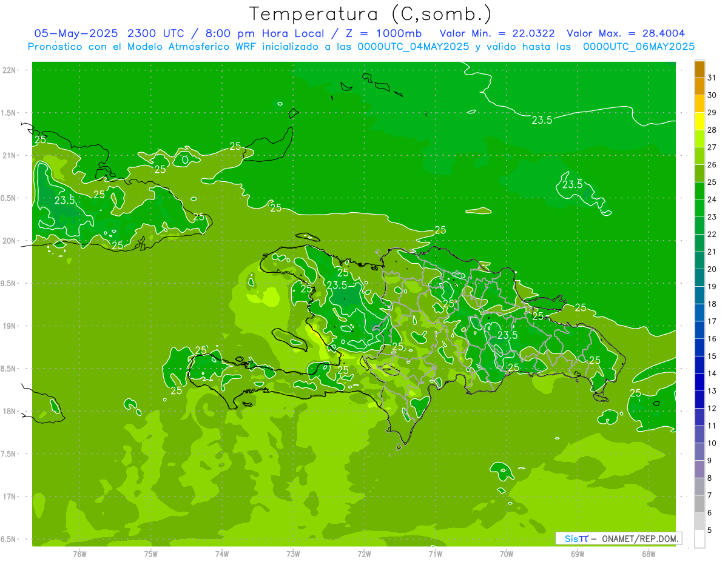Click the legend value 12
The width and height of the screenshot is (728, 562).
[x=712, y=409]
